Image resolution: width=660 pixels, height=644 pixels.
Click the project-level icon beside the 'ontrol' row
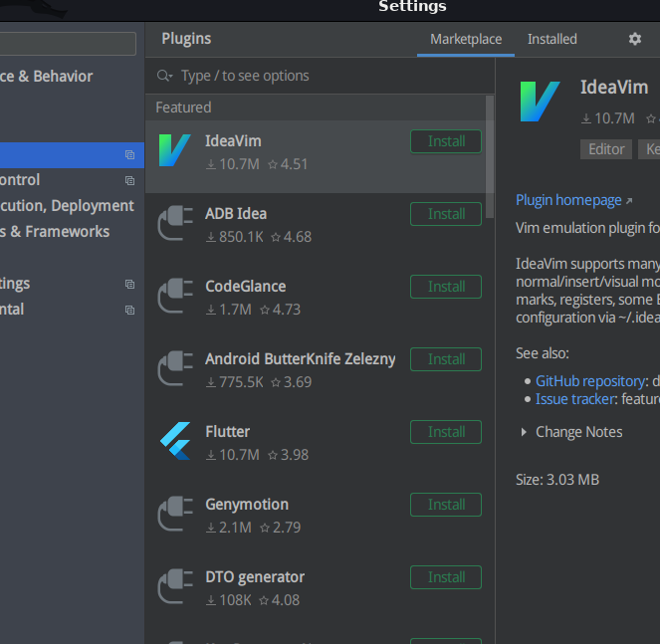coord(130,180)
